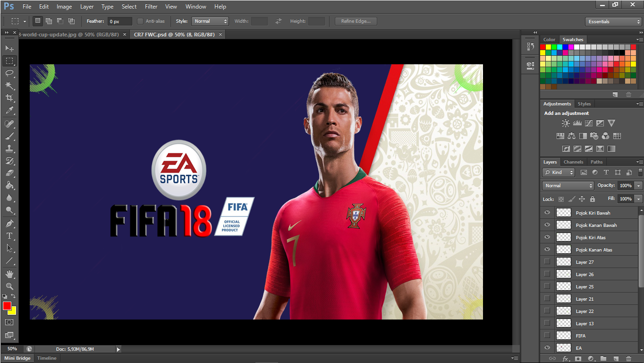The image size is (644, 363).
Task: Hide the Pojok Kiri Bawah layer
Action: (x=547, y=213)
